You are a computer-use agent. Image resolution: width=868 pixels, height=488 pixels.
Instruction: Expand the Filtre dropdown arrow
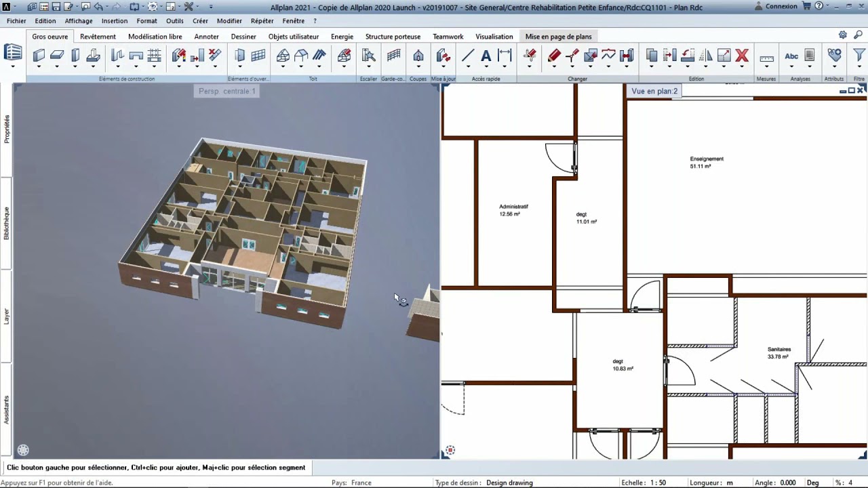point(859,66)
